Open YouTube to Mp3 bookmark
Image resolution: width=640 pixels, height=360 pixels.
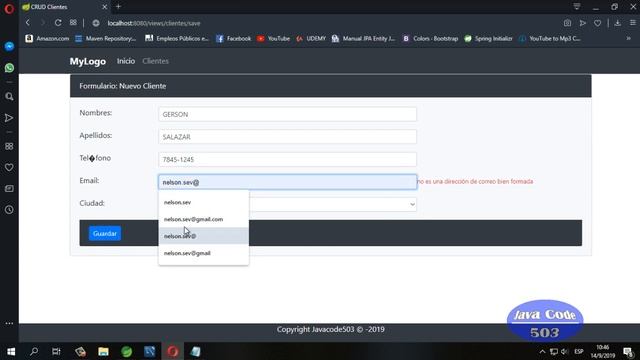550,38
